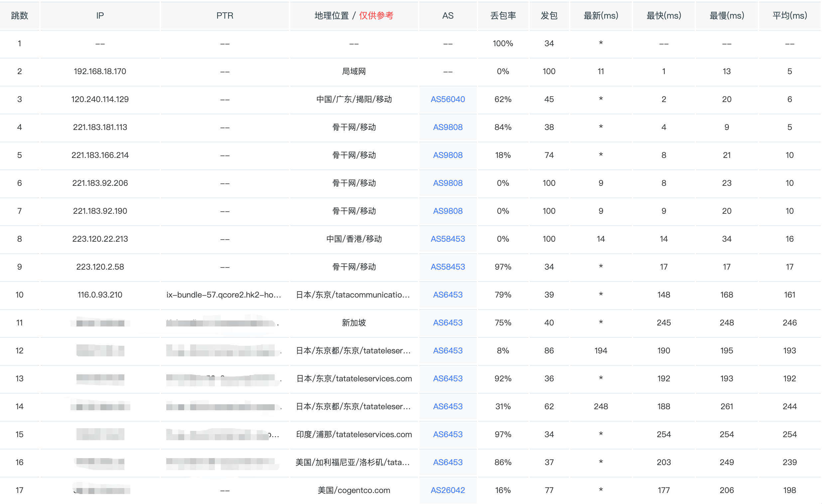Click the 最慢(ms) column header
The height and width of the screenshot is (504, 822).
click(x=727, y=16)
